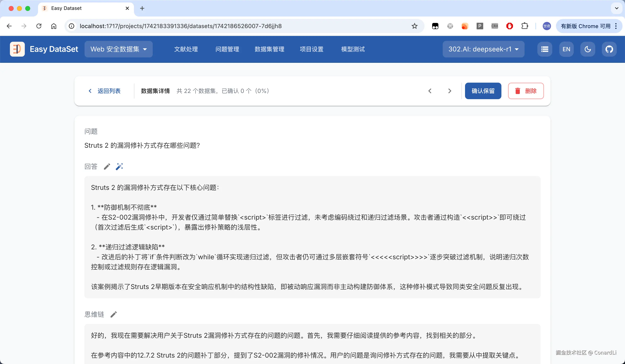625x364 pixels.
Task: Go to next dataset with right chevron
Action: point(450,91)
